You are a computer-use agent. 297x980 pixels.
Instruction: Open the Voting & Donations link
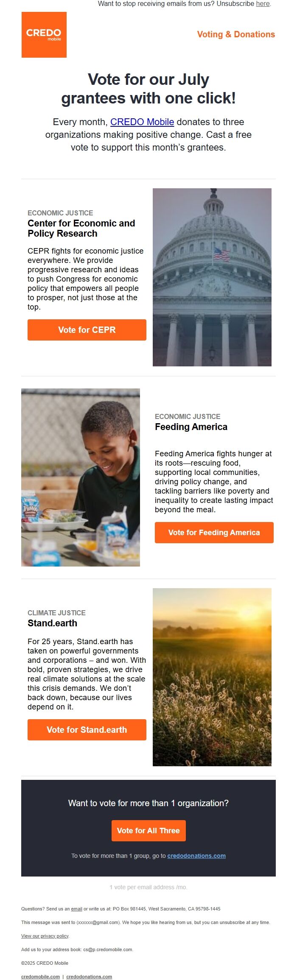point(236,34)
